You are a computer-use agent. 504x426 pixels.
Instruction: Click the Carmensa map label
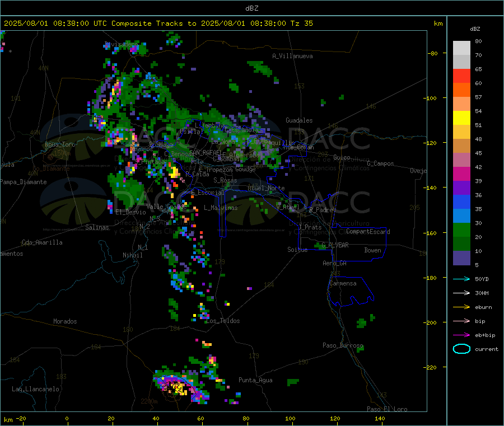[343, 283]
